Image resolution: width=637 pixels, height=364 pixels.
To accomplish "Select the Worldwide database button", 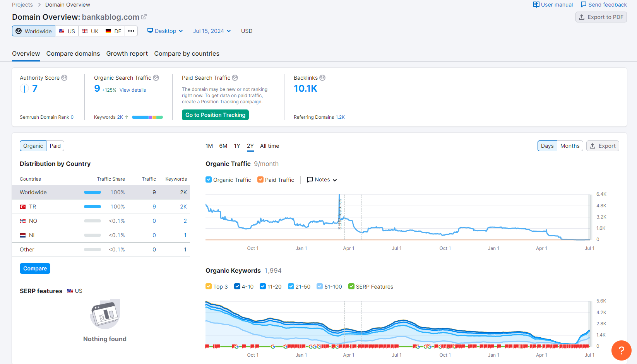I will [x=34, y=31].
